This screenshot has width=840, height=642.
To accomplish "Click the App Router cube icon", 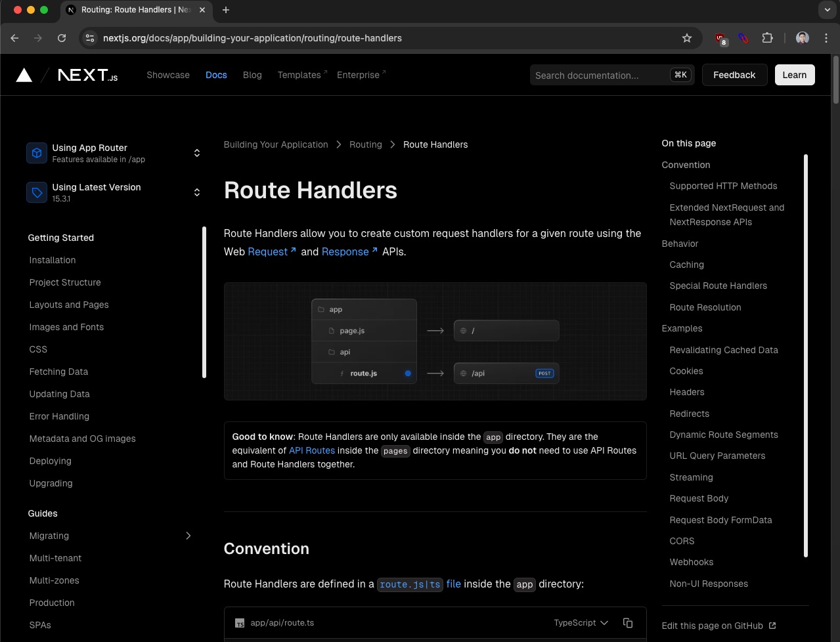I will 37,153.
